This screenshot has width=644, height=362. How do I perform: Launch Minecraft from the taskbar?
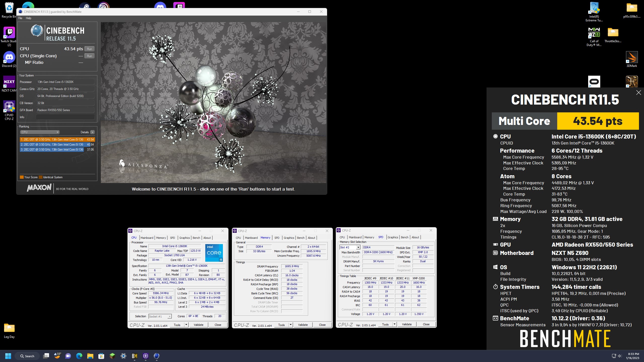[x=112, y=356]
